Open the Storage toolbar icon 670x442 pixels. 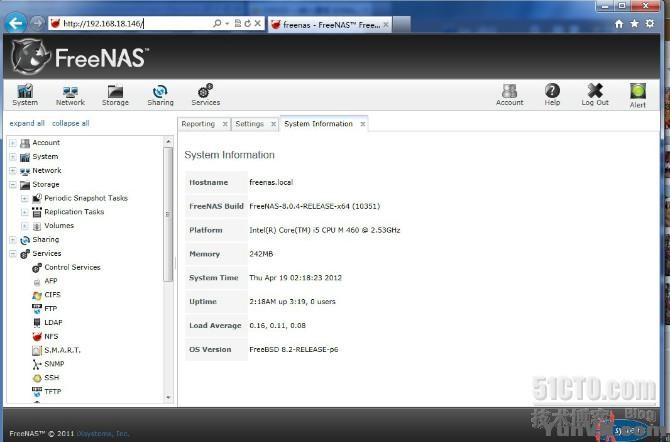tap(115, 95)
